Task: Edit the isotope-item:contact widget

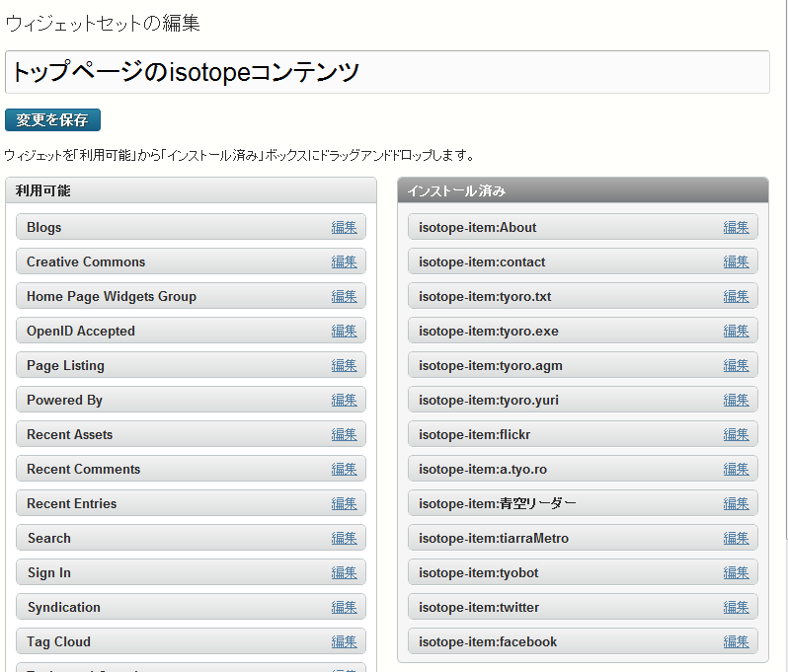Action: [x=736, y=261]
